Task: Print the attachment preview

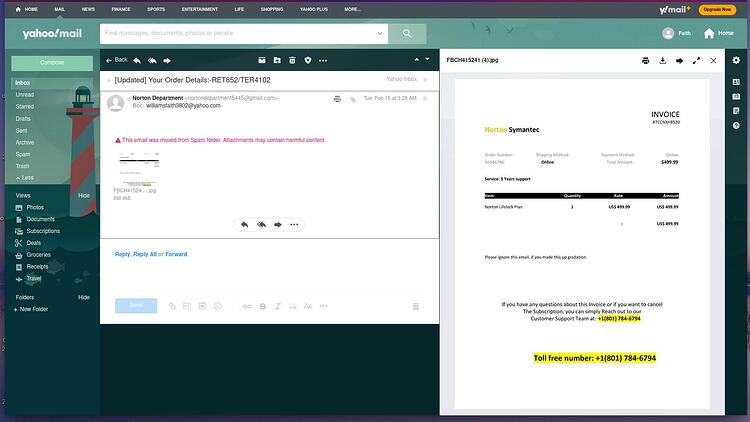Action: pos(645,60)
